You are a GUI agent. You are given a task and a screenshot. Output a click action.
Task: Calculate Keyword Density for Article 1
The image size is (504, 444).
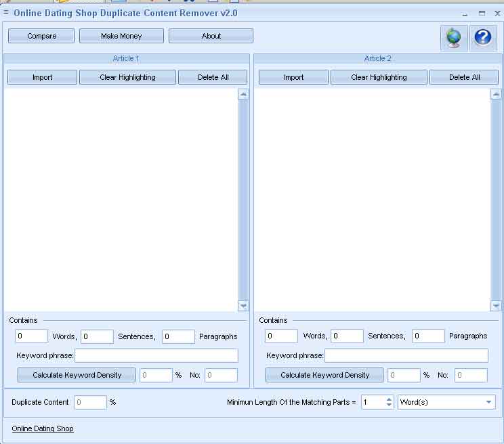[77, 375]
